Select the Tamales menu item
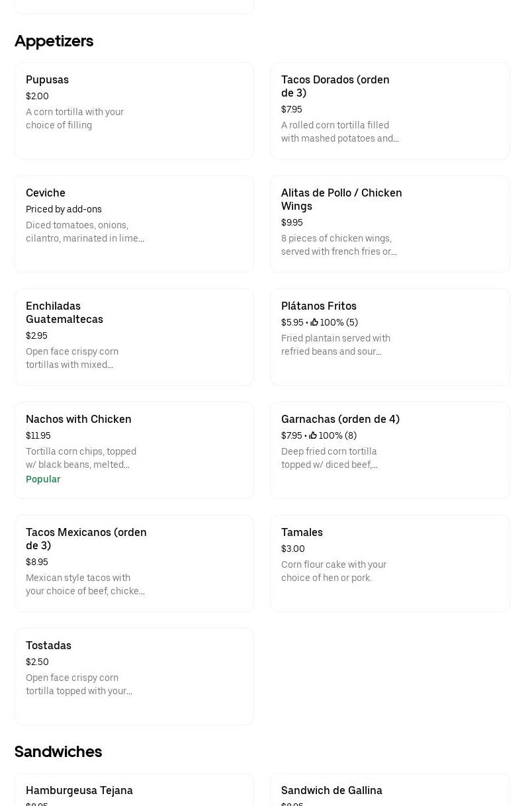Screen dimensions: 532x806 pyautogui.click(x=390, y=563)
